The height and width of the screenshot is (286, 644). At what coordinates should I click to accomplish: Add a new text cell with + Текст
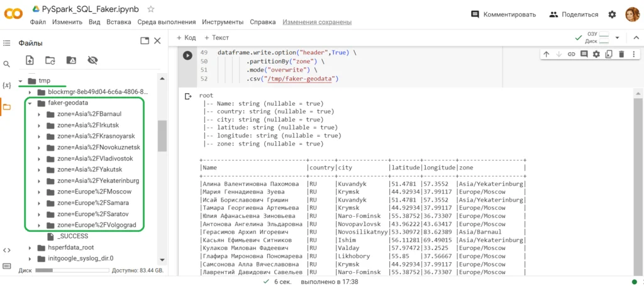tap(216, 37)
